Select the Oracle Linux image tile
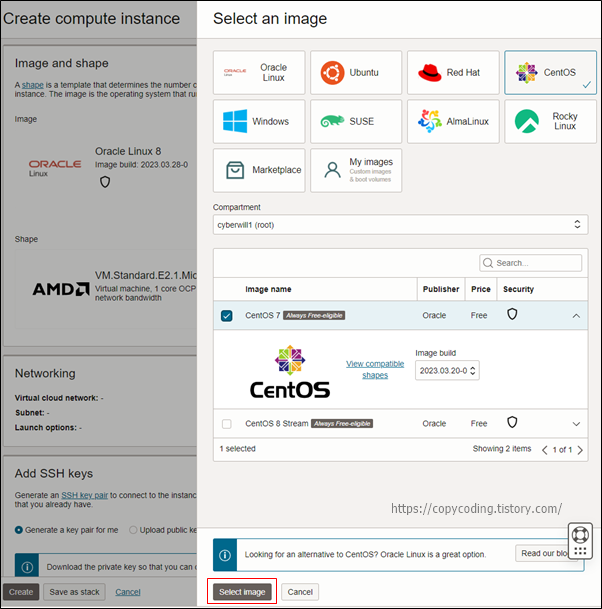Image resolution: width=602 pixels, height=609 pixels. [259, 73]
